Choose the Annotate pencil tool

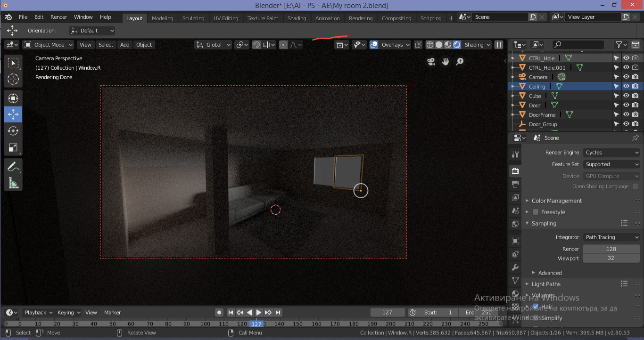pos(13,166)
